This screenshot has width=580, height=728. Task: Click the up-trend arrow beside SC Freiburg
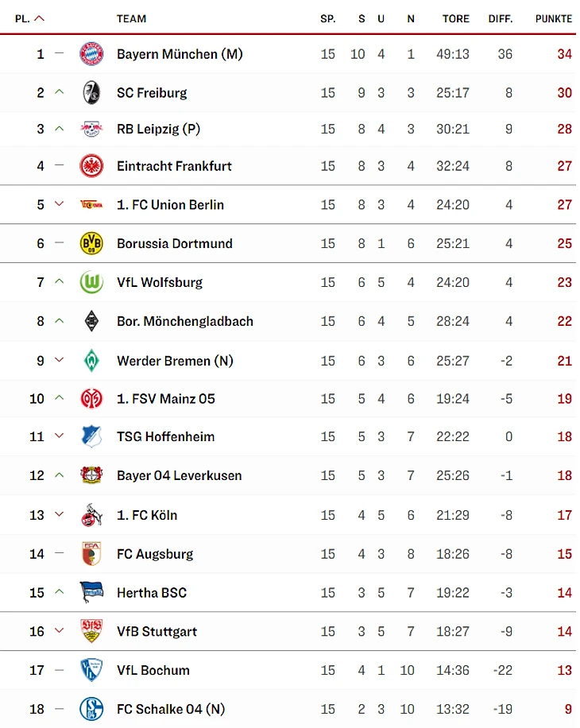pyautogui.click(x=59, y=92)
